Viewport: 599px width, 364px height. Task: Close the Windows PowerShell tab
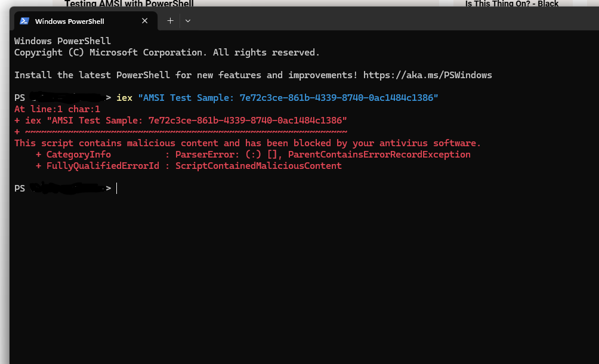tap(144, 21)
